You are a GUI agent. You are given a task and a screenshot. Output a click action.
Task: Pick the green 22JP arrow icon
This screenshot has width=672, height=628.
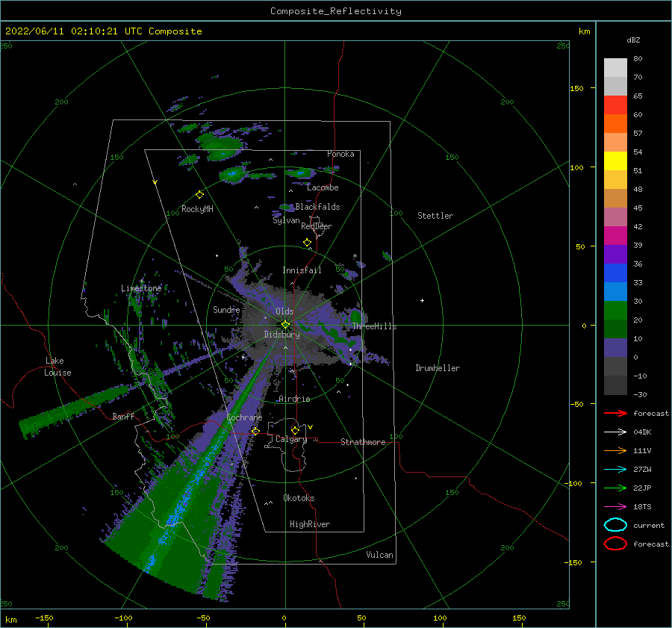[x=615, y=488]
